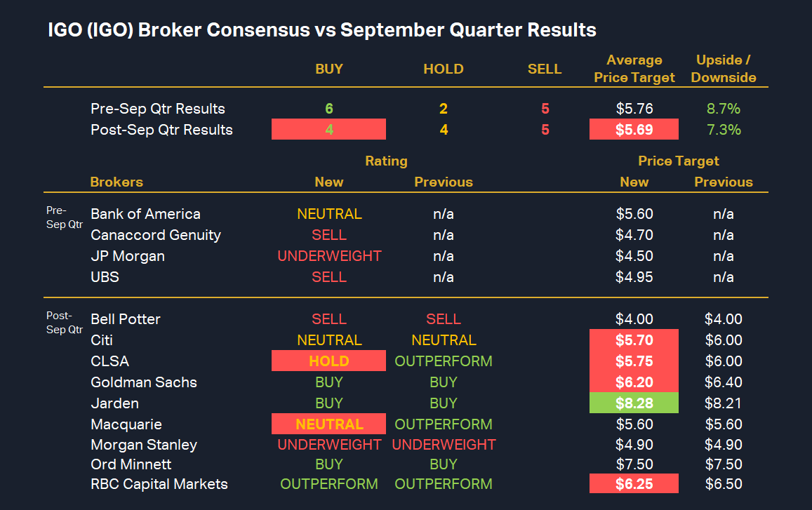The image size is (812, 510).
Task: Click CLSA's highlighted HOLD rating
Action: (328, 361)
